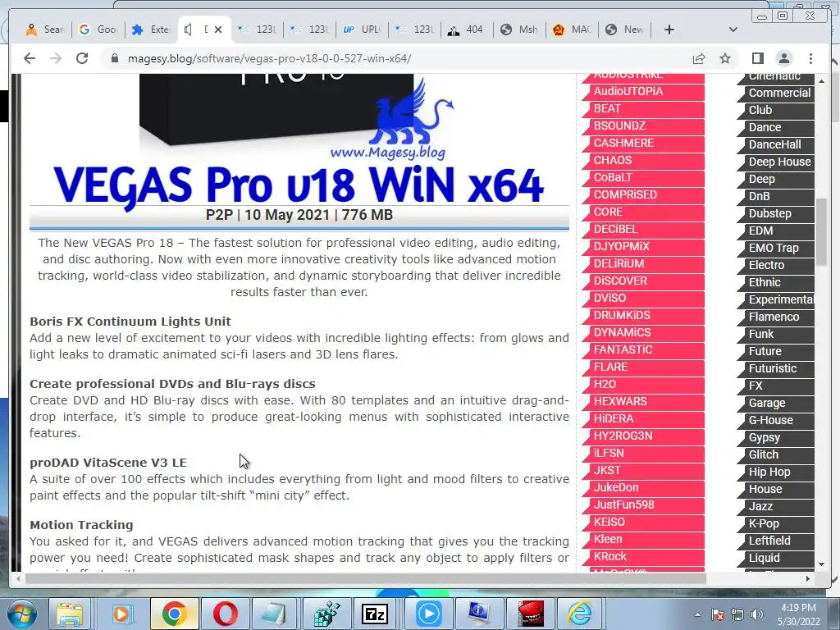Viewport: 840px width, 630px height.
Task: Select the Deep House genre tag
Action: click(776, 162)
